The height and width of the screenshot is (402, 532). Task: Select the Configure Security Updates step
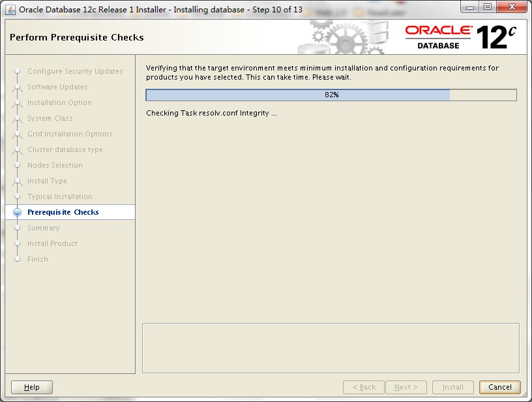[75, 71]
